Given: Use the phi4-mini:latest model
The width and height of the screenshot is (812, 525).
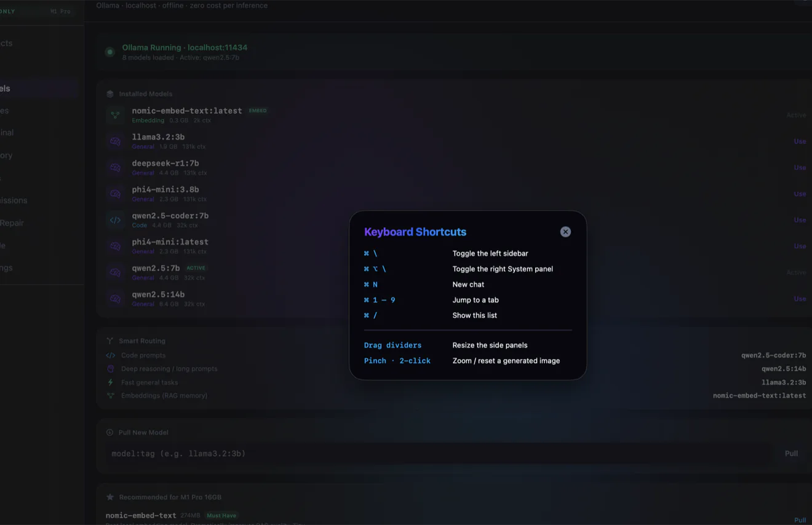Looking at the screenshot, I should click(800, 246).
